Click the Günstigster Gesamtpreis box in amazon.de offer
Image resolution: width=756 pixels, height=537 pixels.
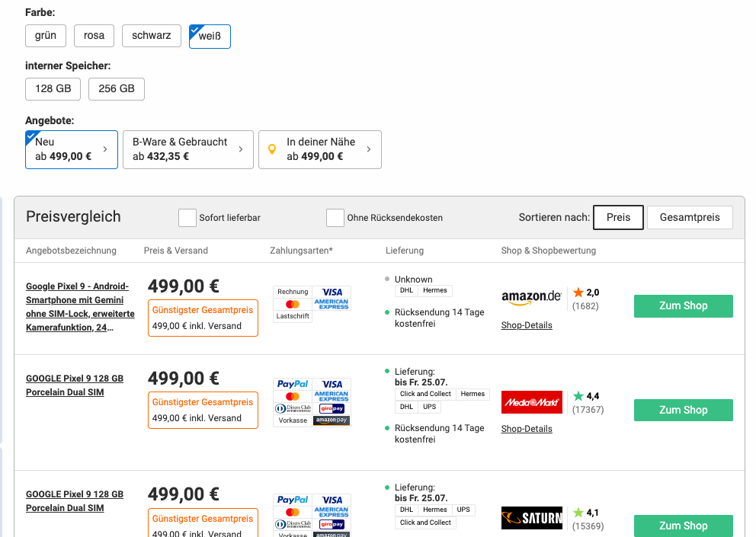point(203,318)
